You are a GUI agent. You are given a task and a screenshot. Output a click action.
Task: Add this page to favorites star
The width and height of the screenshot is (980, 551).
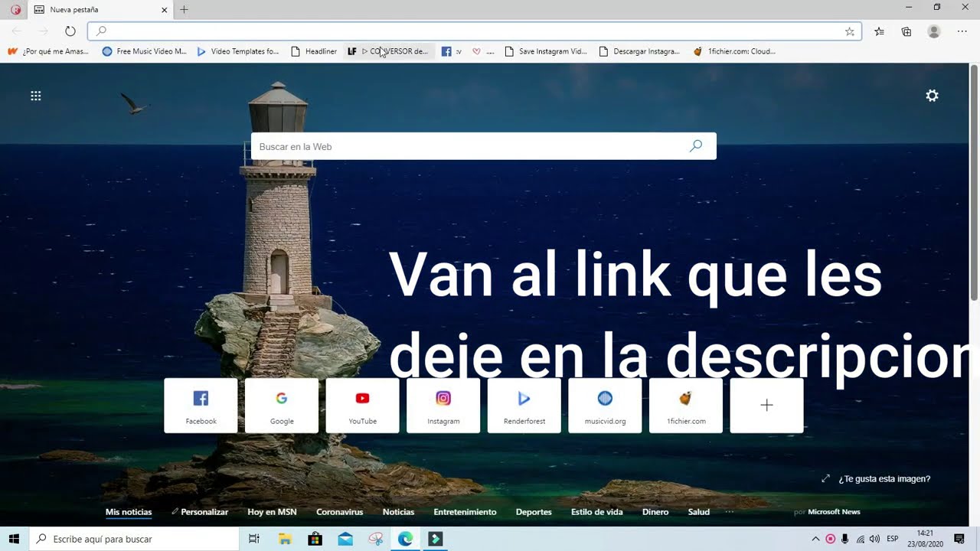click(x=849, y=31)
